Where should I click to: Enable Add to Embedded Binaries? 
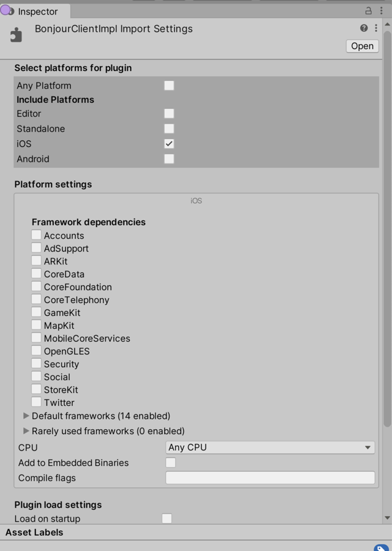click(x=169, y=463)
